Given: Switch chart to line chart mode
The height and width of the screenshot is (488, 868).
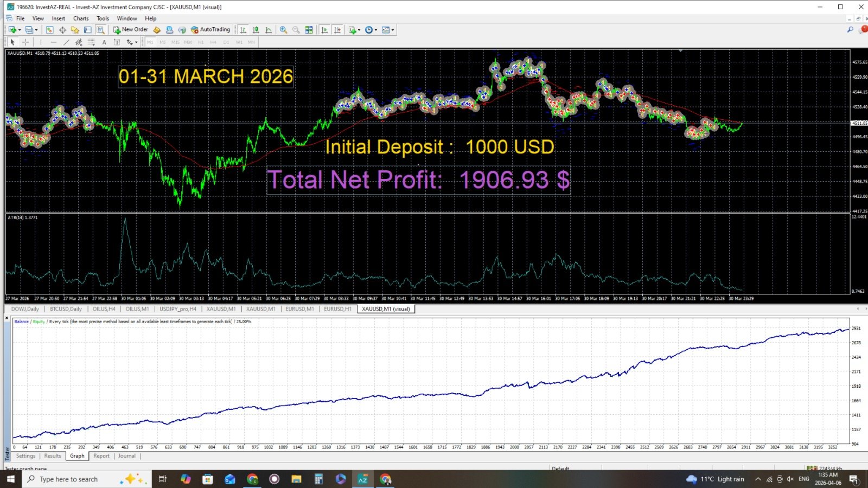Looking at the screenshot, I should [268, 30].
